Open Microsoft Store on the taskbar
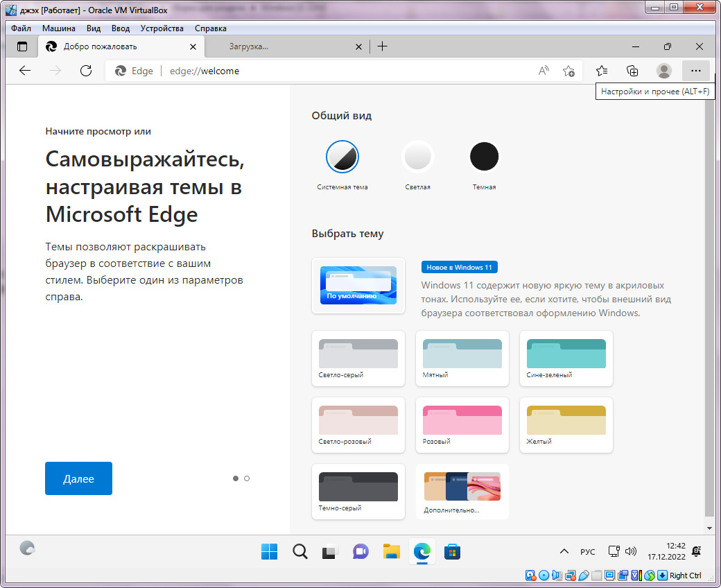This screenshot has height=588, width=721. click(453, 551)
